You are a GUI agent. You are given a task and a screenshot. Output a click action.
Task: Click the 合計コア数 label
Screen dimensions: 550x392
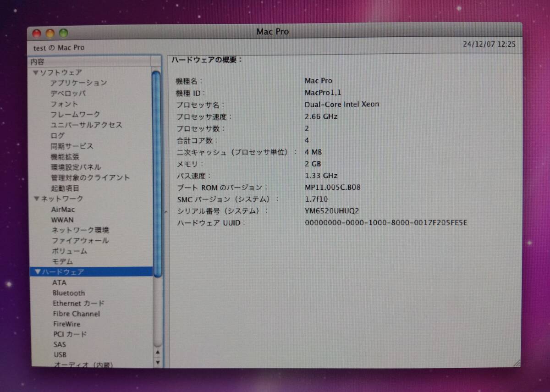coord(197,141)
